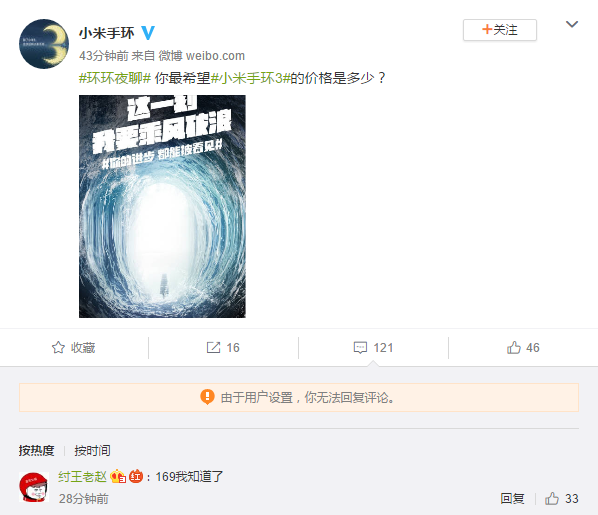
Task: Expand the post options chevron menu
Action: point(572,24)
